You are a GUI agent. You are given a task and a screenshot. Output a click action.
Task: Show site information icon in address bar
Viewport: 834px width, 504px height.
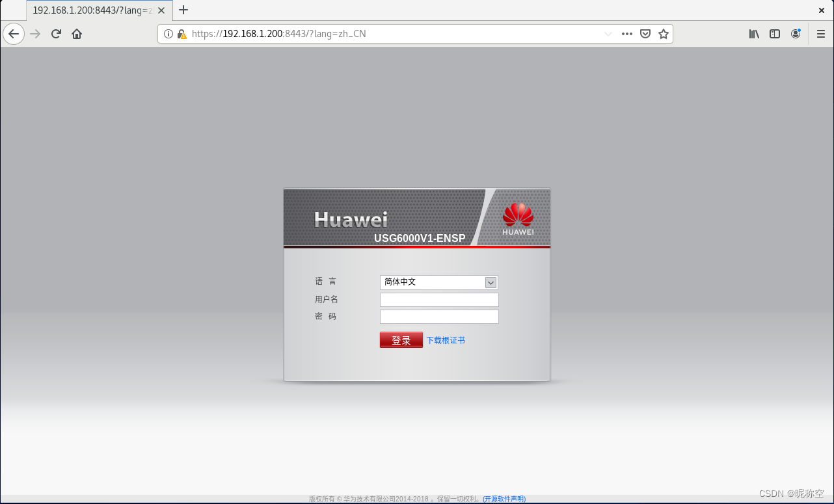click(x=168, y=34)
